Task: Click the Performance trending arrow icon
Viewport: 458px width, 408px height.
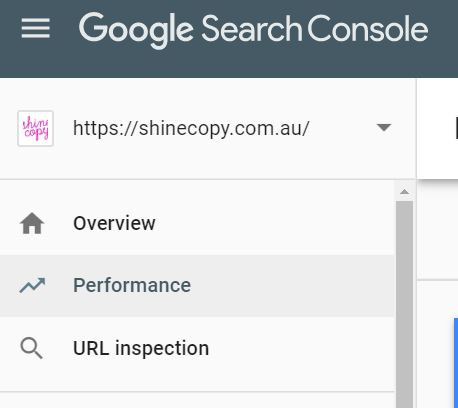Action: [32, 285]
